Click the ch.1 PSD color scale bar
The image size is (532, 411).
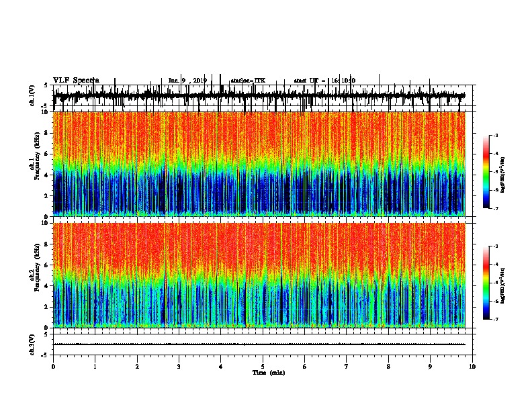tap(486, 172)
